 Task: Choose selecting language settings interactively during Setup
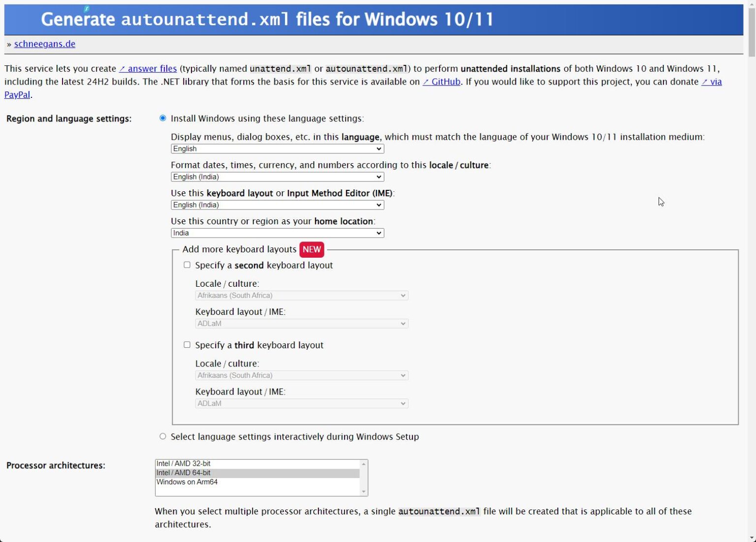(162, 436)
